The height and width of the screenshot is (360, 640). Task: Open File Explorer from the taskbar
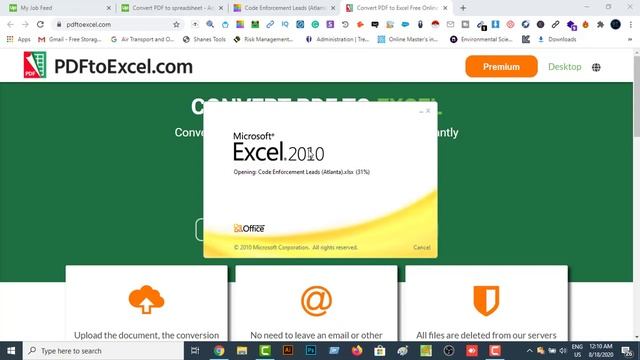[x=242, y=351]
